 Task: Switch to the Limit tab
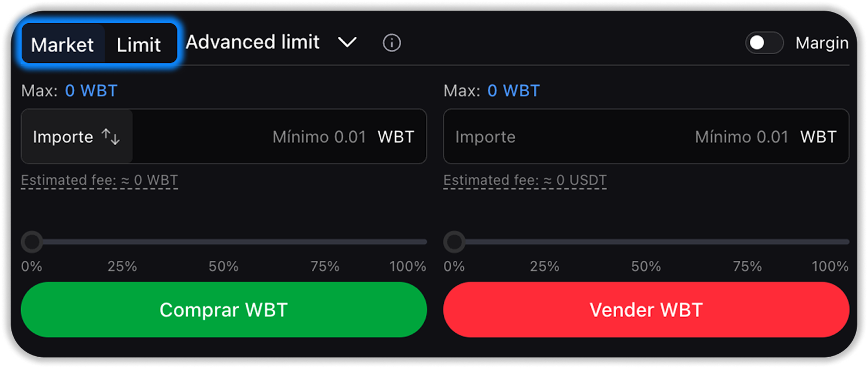(139, 44)
